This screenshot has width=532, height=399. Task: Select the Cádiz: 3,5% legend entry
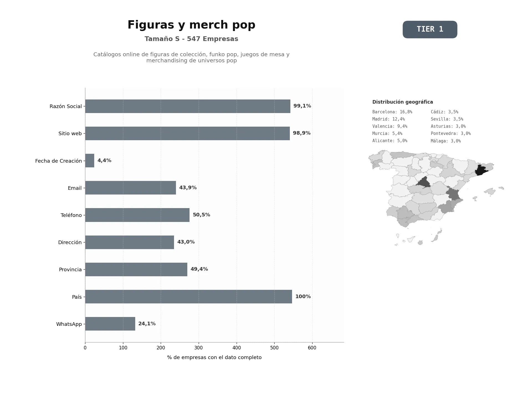[x=444, y=112]
